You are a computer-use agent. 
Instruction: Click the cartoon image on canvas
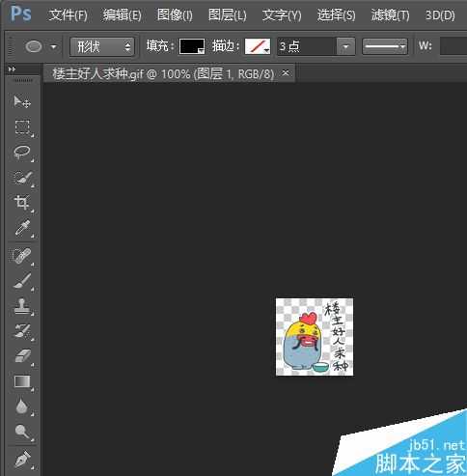pos(315,337)
